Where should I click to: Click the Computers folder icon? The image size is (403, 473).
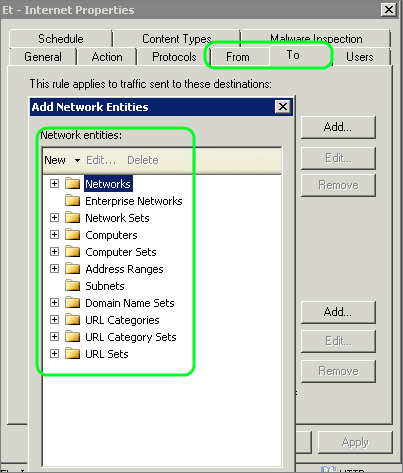73,235
